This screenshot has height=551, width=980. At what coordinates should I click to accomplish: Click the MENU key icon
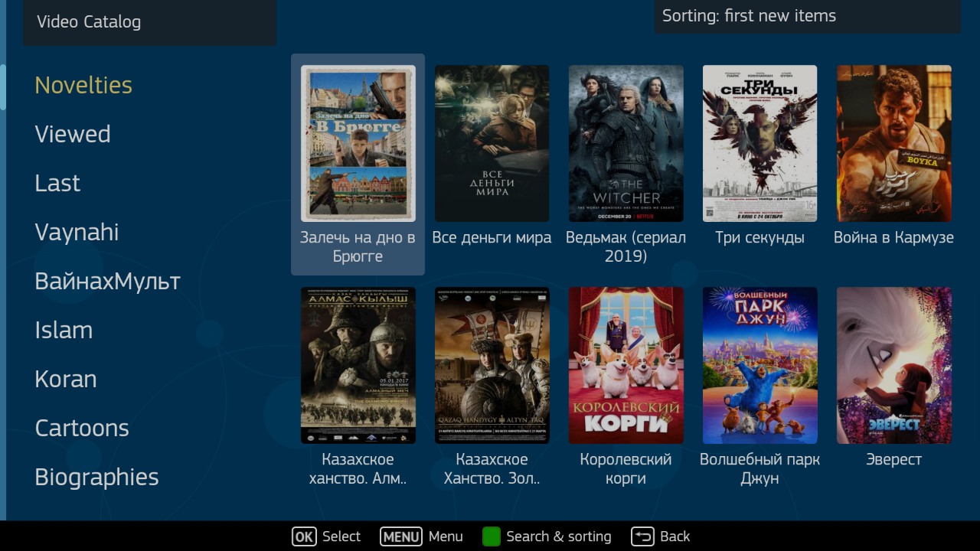tap(401, 536)
